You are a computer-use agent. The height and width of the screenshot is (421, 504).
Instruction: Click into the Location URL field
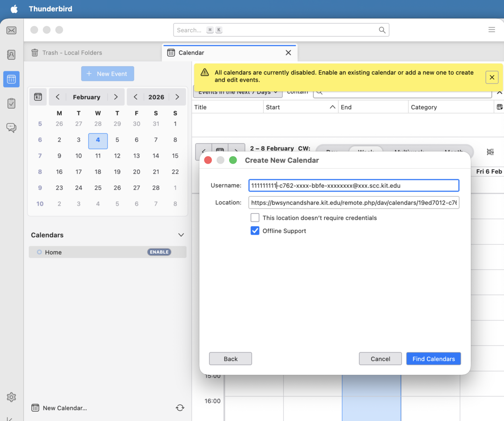353,203
